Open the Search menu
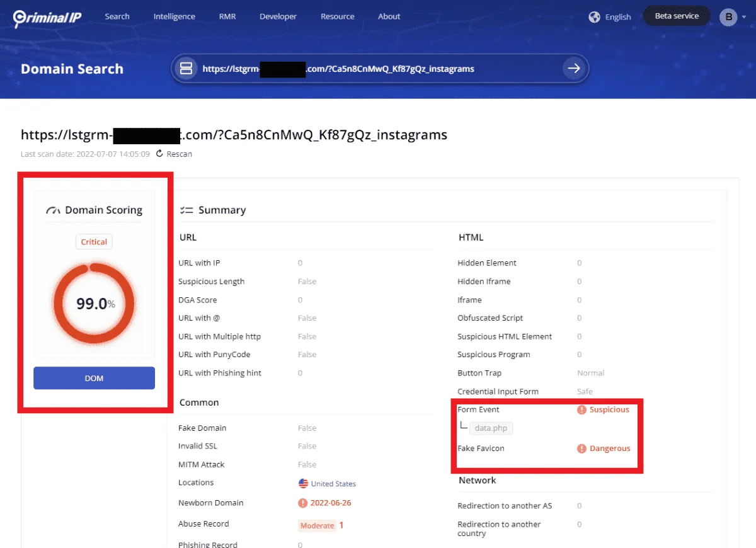Screen dimensions: 756x548 [x=117, y=16]
